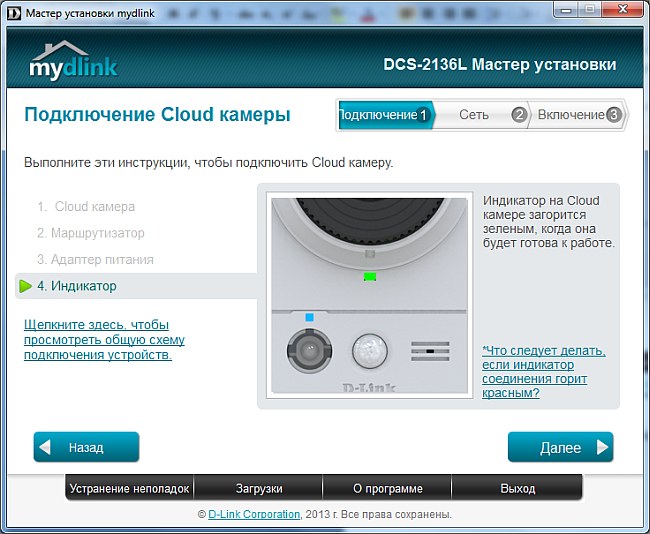The height and width of the screenshot is (534, 650).
Task: Open the Включение step tab
Action: click(x=571, y=115)
